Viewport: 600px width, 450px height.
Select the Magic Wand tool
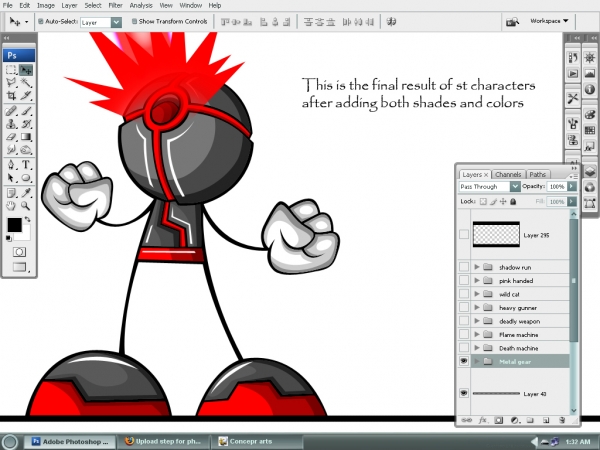tap(26, 82)
